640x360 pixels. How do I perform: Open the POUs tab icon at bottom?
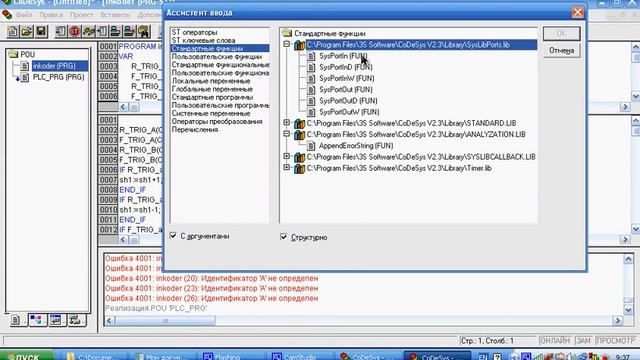click(x=16, y=320)
